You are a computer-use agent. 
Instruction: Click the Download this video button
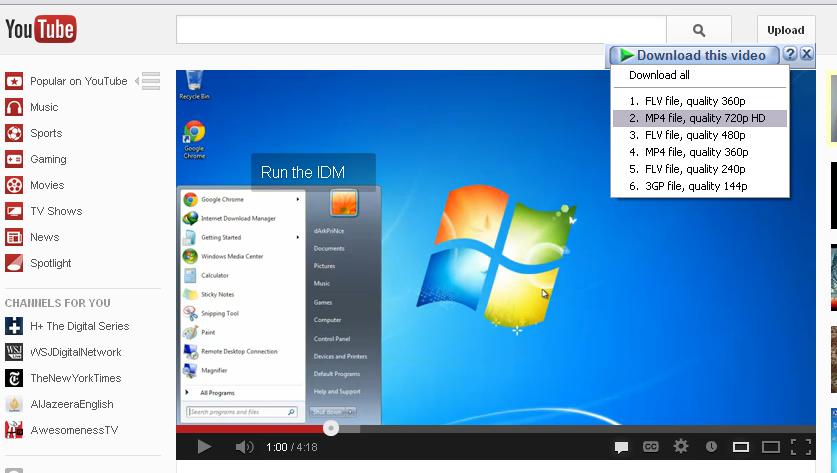point(694,55)
